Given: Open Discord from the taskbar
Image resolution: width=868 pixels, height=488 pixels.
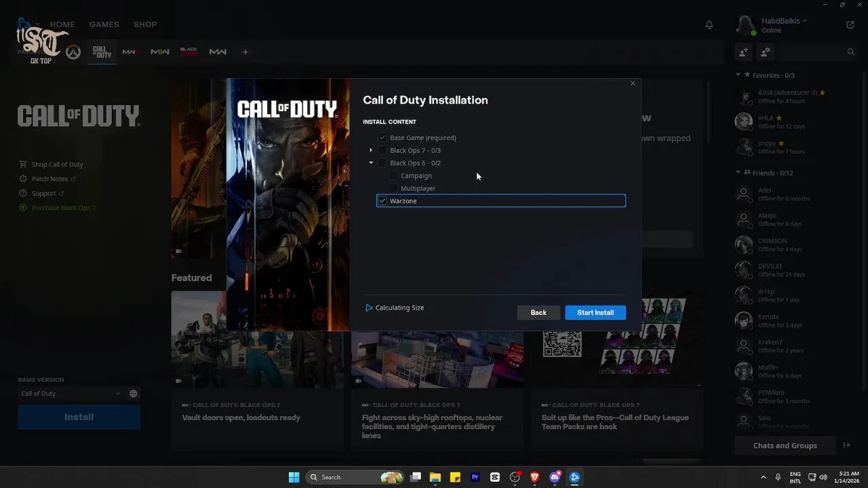Looking at the screenshot, I should pos(555,477).
